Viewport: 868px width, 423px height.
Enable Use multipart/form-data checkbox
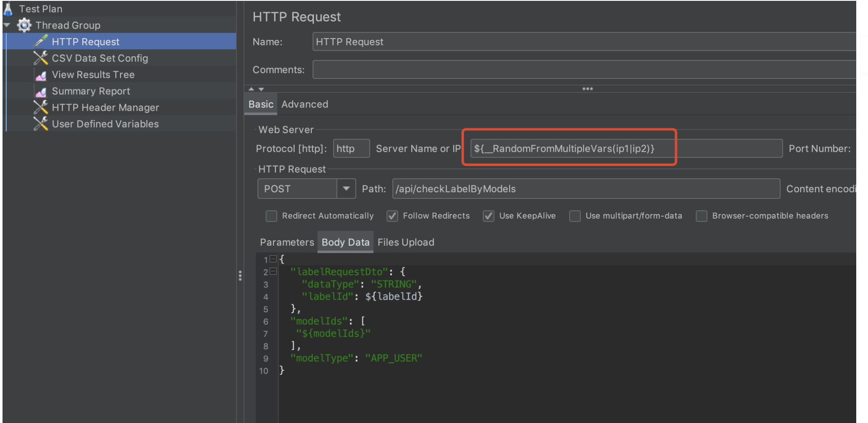[x=575, y=216]
